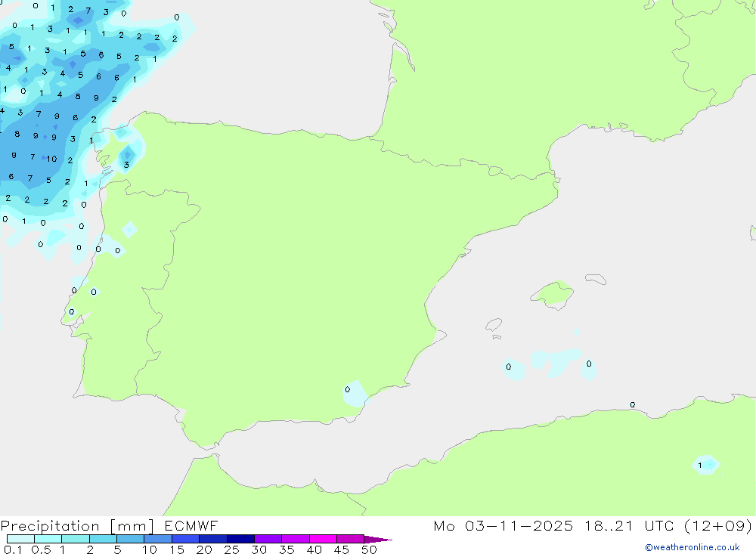Pick the 5–10 mm blue legend swatch
Viewport: 756px width, 554px height.
pos(131,539)
